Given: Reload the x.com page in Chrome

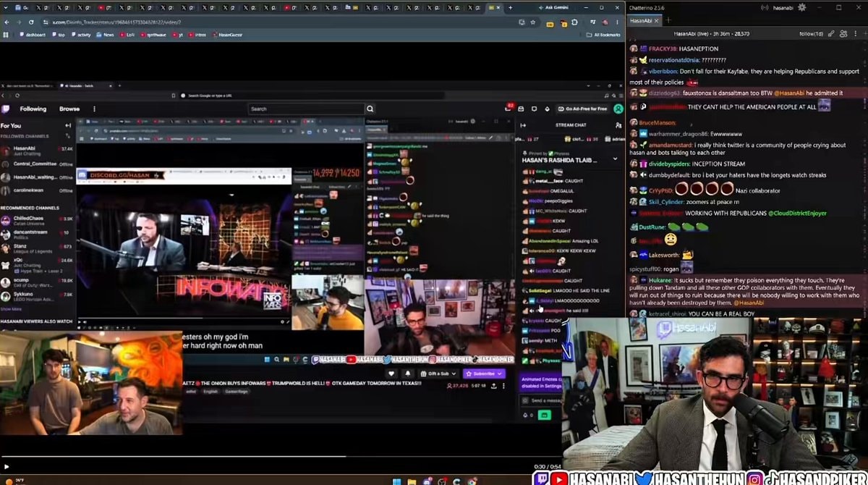Looking at the screenshot, I should [x=31, y=22].
